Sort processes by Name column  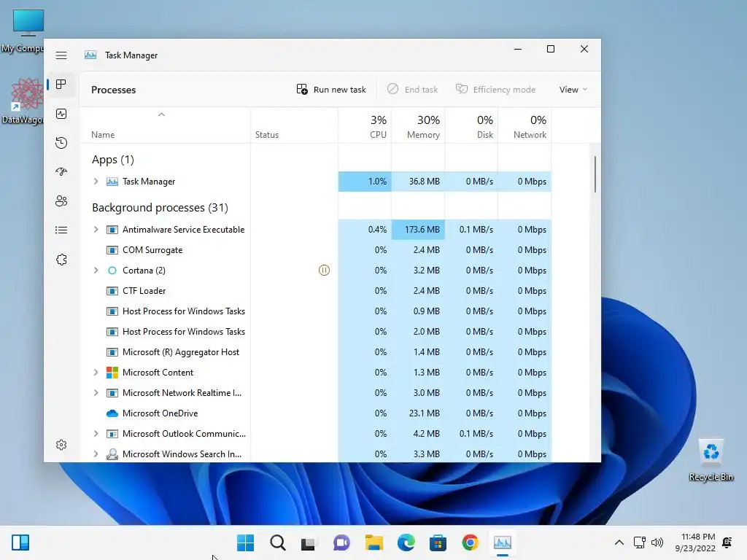pyautogui.click(x=164, y=125)
